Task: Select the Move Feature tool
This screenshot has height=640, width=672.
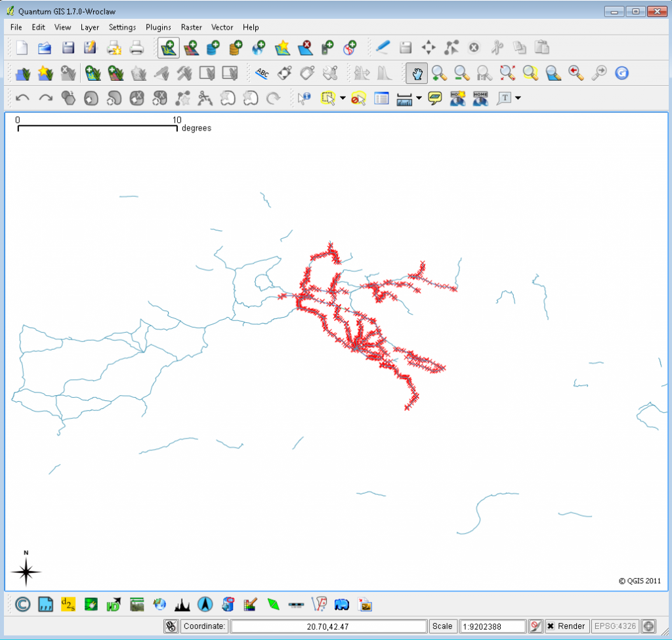Action: coord(429,47)
